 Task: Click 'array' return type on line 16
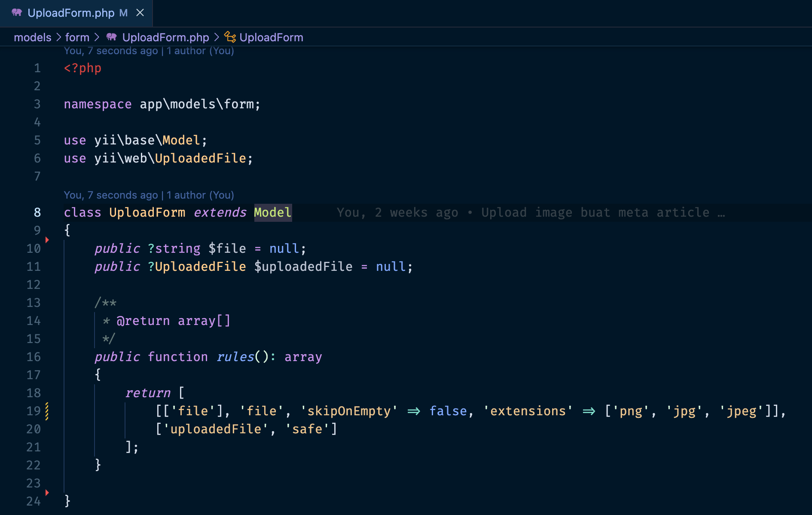tap(303, 357)
